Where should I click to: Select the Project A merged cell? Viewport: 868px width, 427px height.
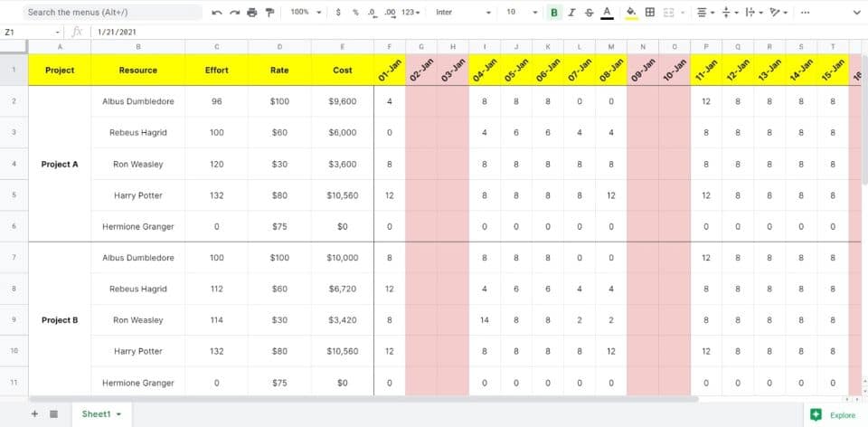pos(60,164)
